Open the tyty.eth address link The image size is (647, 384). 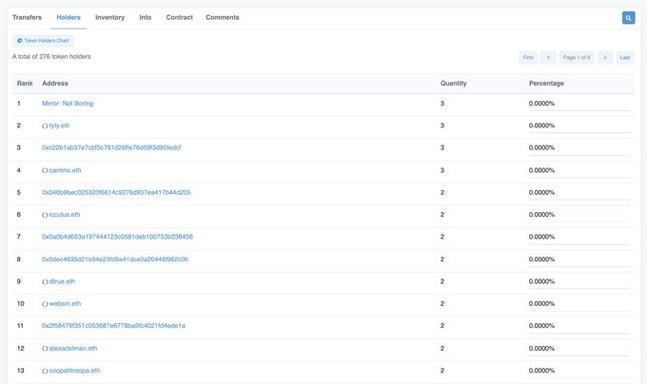59,125
